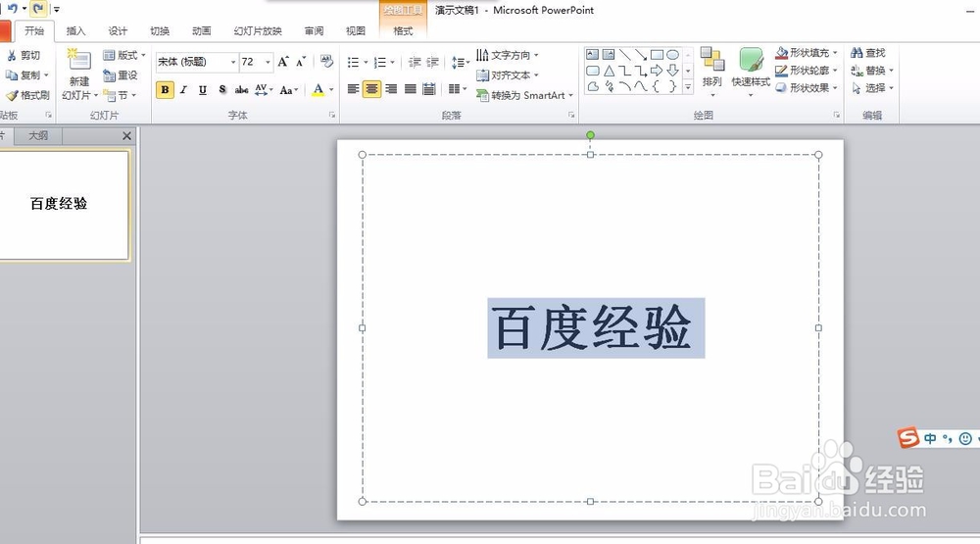Click the Format Painter (格式刷) button
The height and width of the screenshot is (544, 980).
27,95
